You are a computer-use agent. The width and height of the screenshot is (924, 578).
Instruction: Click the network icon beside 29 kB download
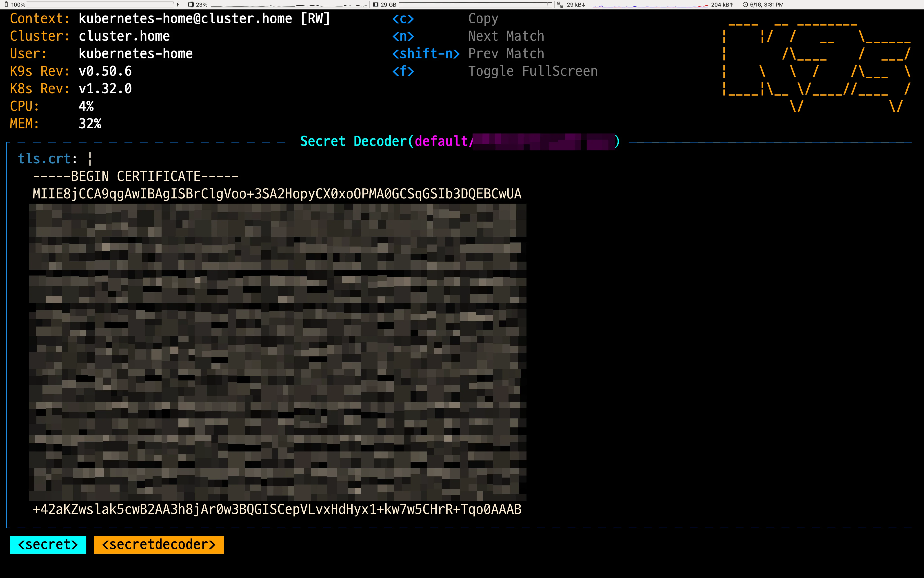click(x=560, y=4)
